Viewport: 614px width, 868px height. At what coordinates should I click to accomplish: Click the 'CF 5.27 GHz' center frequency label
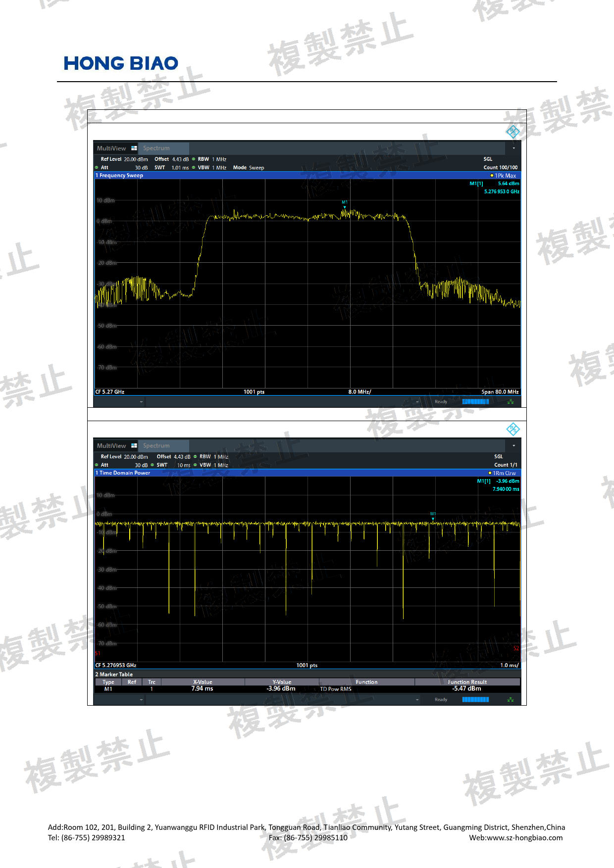tap(110, 392)
